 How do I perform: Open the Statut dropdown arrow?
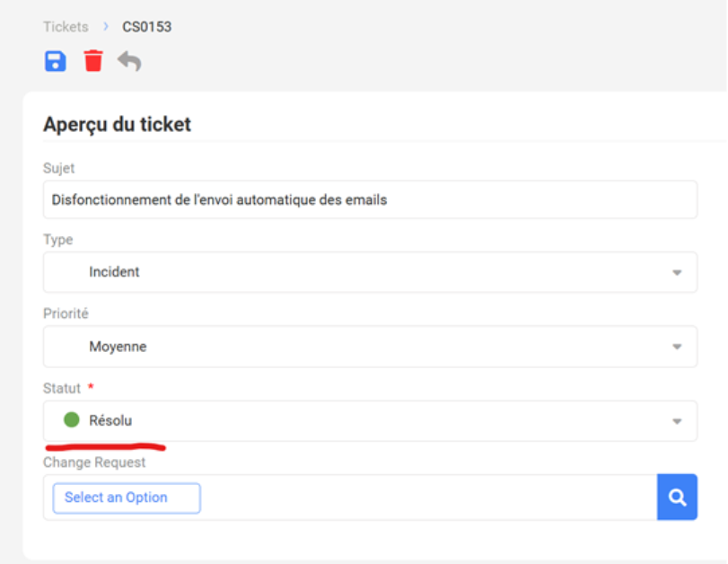(677, 421)
